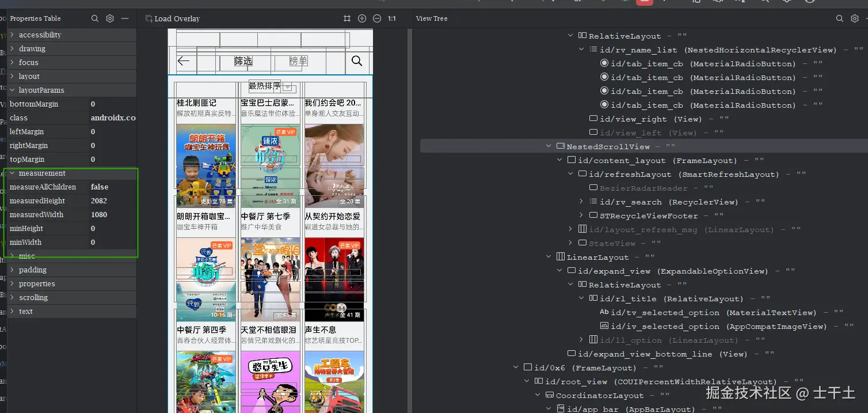Collapse id/0x6 FrameLayout node
Screen dimensions: 868x413
click(516, 368)
